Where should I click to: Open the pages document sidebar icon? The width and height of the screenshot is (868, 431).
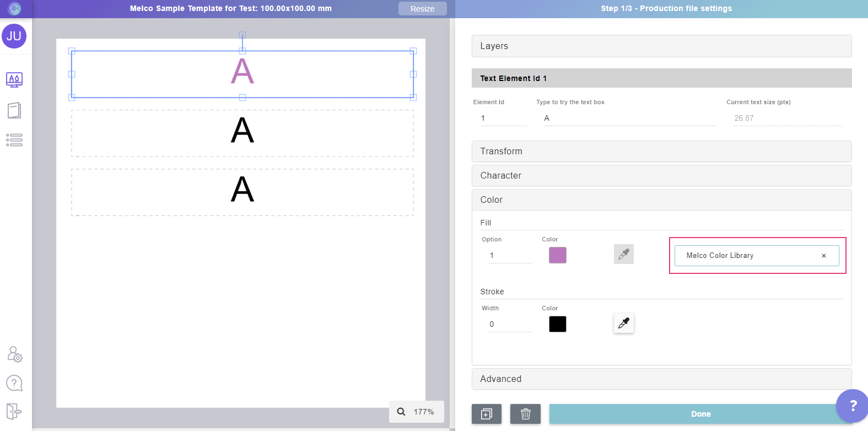14,110
